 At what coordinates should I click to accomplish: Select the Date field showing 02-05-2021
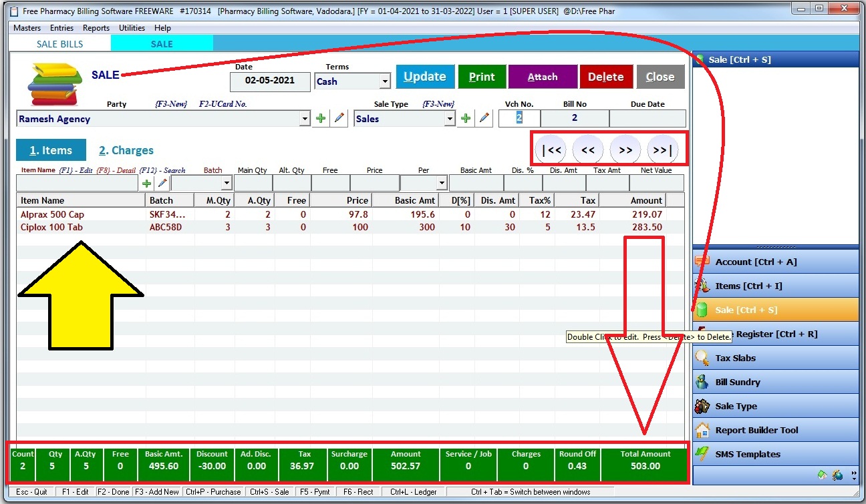[269, 81]
